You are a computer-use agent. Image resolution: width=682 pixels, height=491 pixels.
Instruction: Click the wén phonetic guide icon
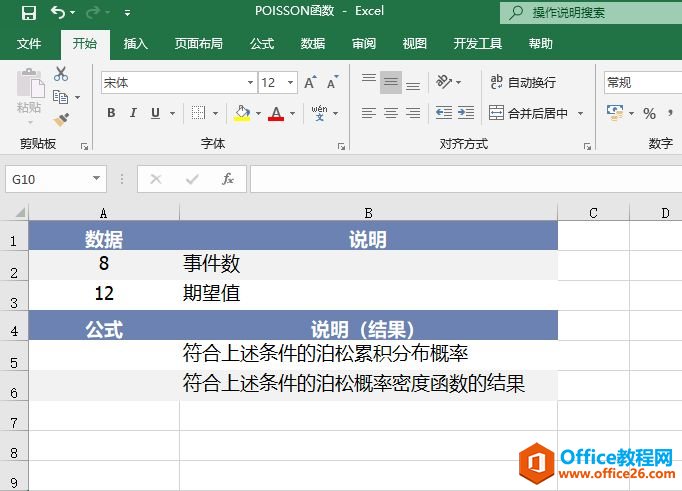(x=319, y=113)
